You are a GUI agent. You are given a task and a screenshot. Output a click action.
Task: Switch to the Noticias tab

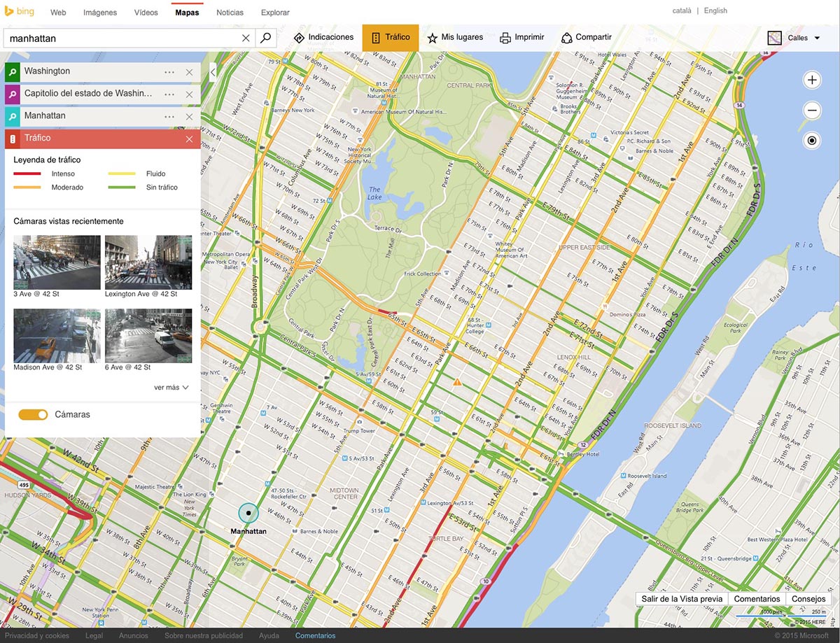pos(230,13)
